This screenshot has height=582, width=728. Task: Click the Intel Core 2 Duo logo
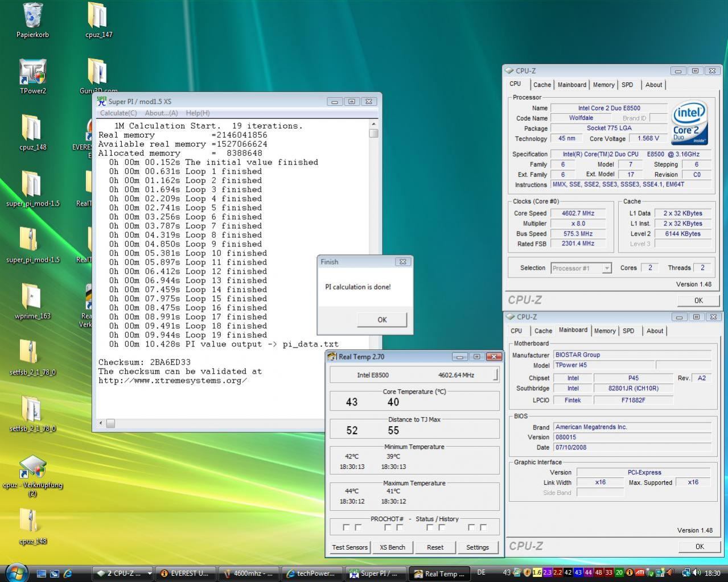pos(689,123)
